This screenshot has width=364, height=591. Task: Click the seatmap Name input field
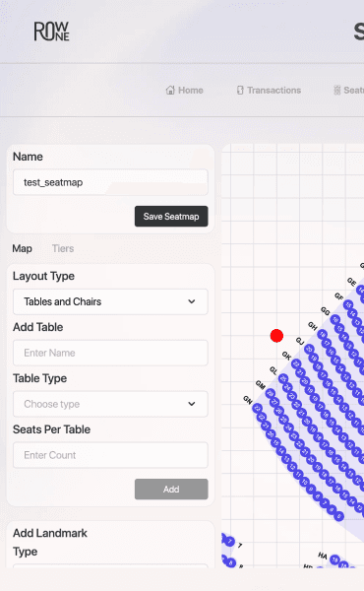tap(110, 182)
